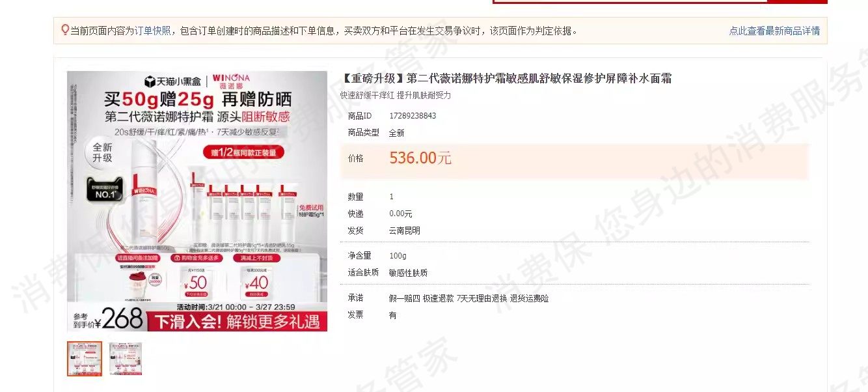Screen dimensions: 868x392
Task: Select the first product thumbnail
Action: click(x=85, y=359)
